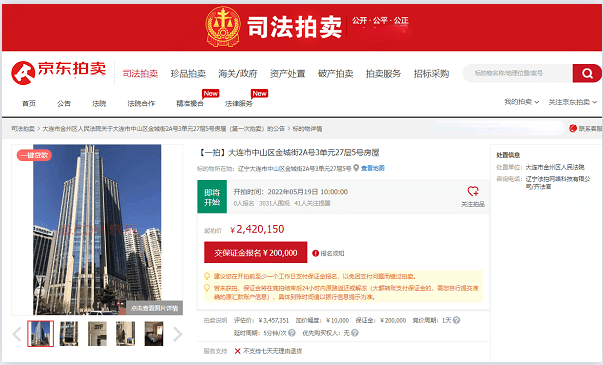Viewport: 603px width, 365px height.
Task: Click help icon next to 竞价周期 1天
Action: point(456,320)
